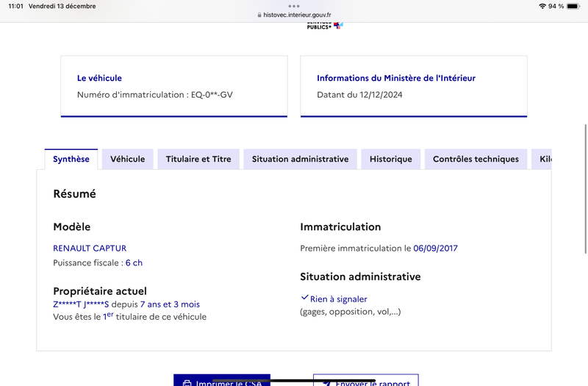Click the owner name Z*****T J*****S
Screen dimensions: 588x386
81,304
